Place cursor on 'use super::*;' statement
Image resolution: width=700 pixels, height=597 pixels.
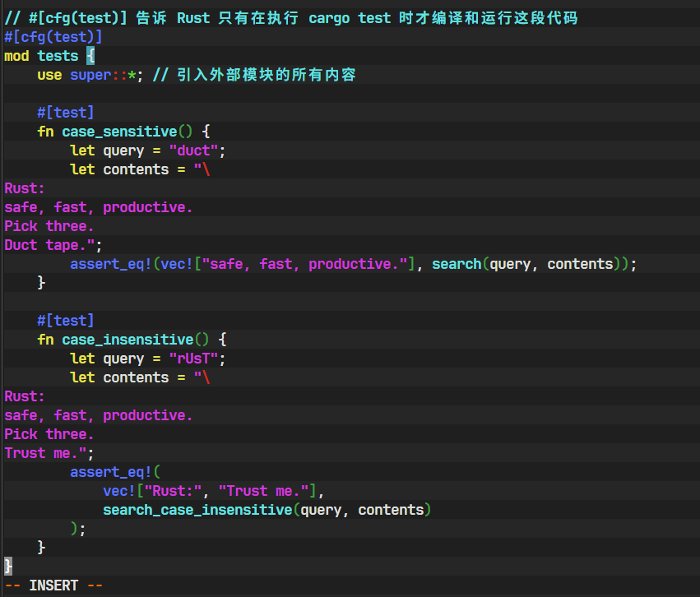[x=90, y=75]
